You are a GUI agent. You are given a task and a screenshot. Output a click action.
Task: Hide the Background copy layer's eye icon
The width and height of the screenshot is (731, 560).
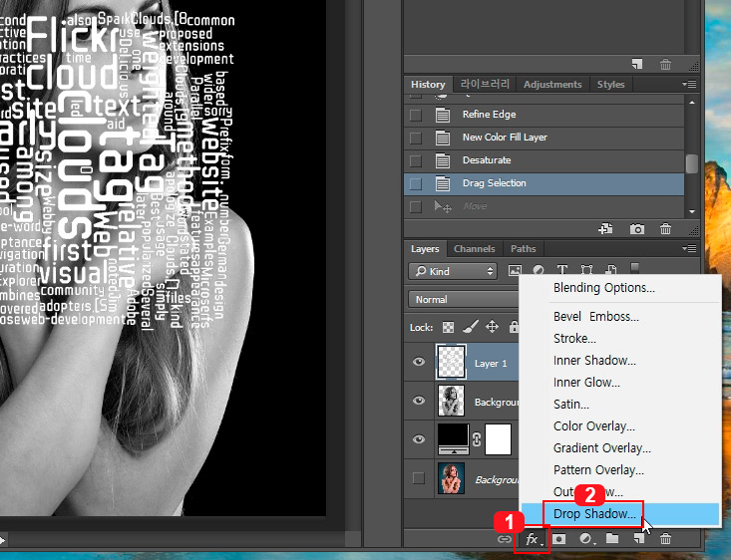419,401
